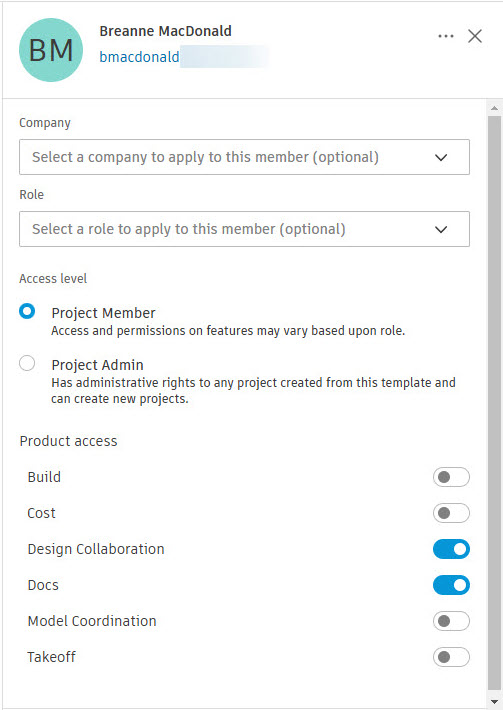Screen dimensions: 503x710
Task: Turn off the Docs access toggle
Action: (451, 585)
